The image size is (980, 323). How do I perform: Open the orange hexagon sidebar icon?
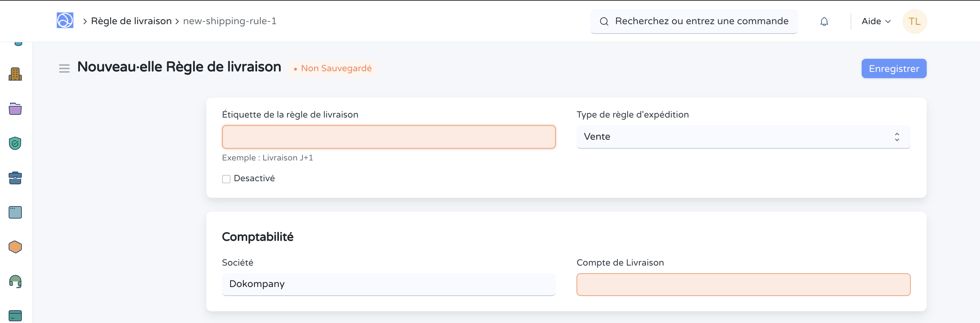point(15,247)
